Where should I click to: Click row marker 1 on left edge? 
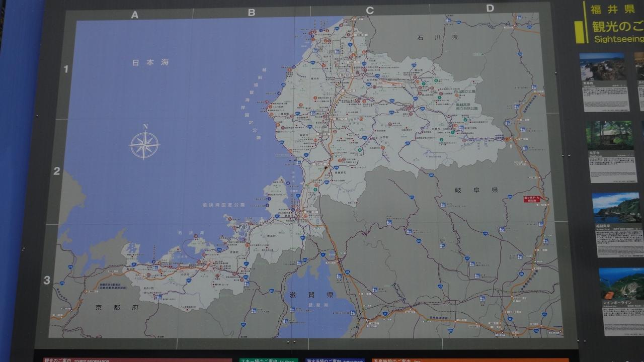pos(65,69)
